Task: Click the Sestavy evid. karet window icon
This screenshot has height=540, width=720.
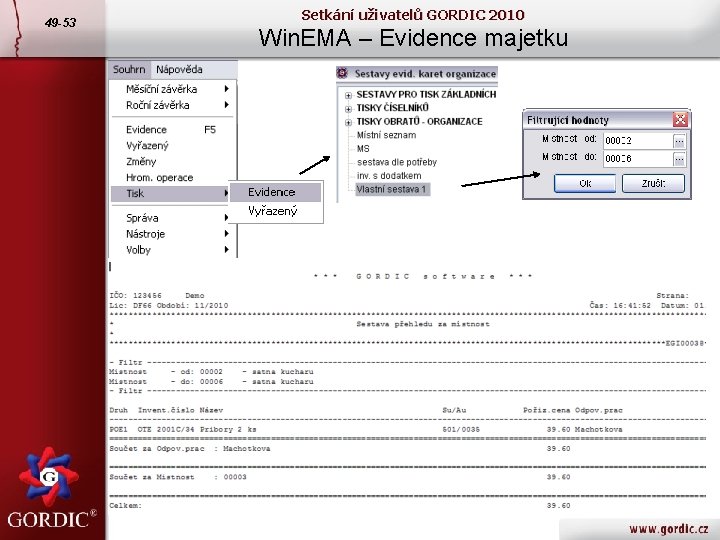Action: pos(342,73)
